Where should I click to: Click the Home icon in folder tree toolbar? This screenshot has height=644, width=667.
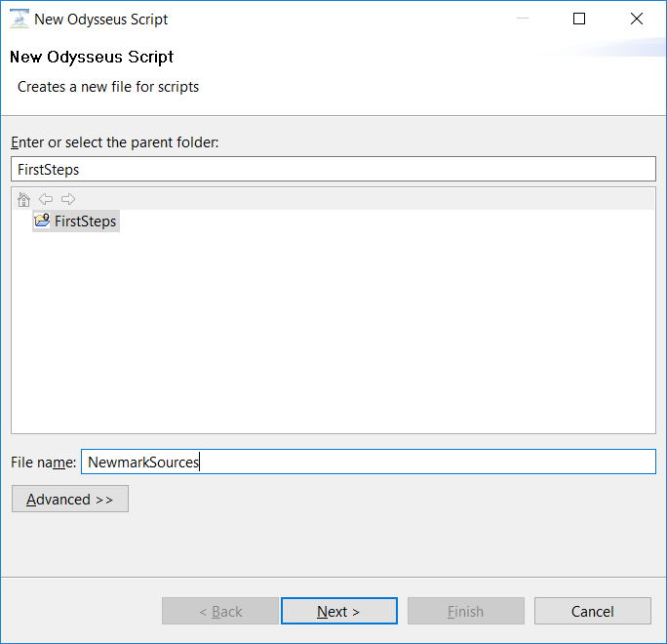click(24, 200)
